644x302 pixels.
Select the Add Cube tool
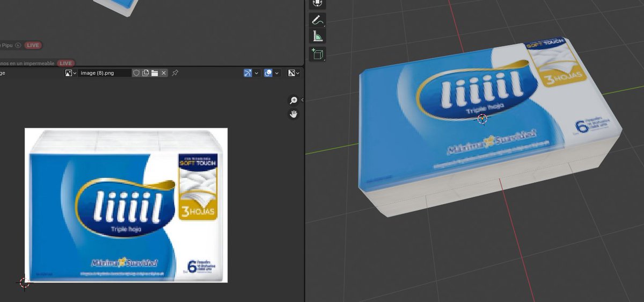[x=317, y=54]
